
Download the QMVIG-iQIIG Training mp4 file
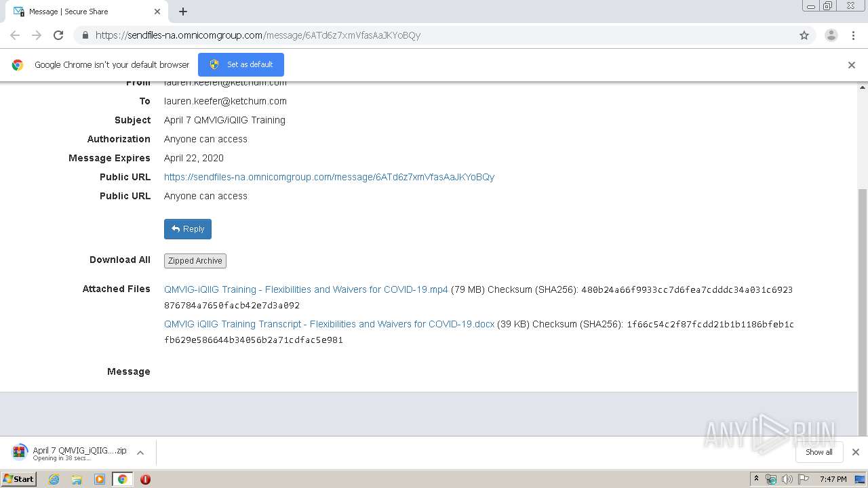click(x=306, y=289)
